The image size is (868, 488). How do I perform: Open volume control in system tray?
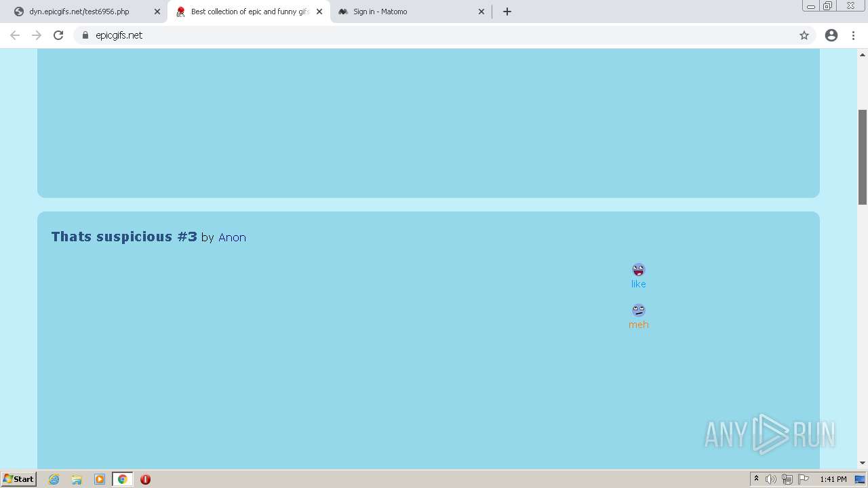[x=771, y=479]
